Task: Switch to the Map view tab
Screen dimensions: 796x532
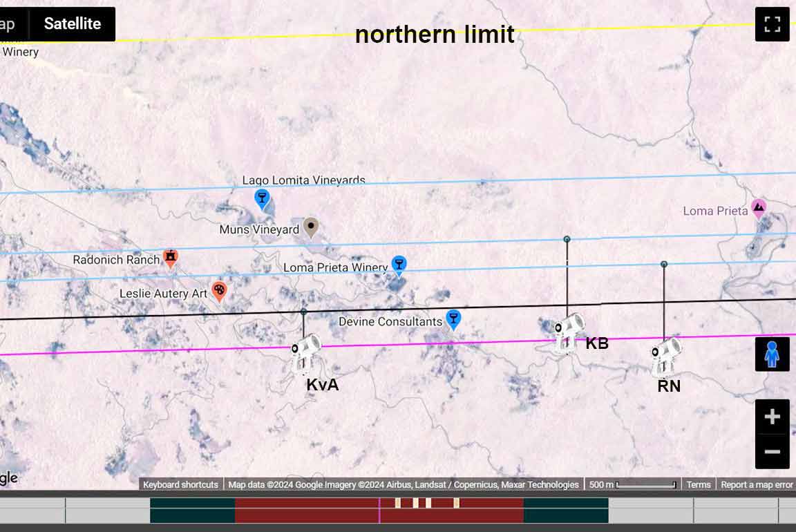Action: pos(10,24)
